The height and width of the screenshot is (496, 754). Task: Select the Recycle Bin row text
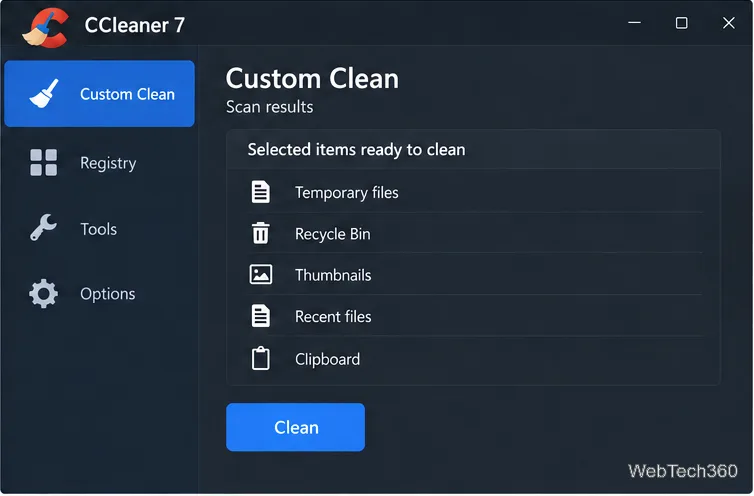pyautogui.click(x=333, y=234)
